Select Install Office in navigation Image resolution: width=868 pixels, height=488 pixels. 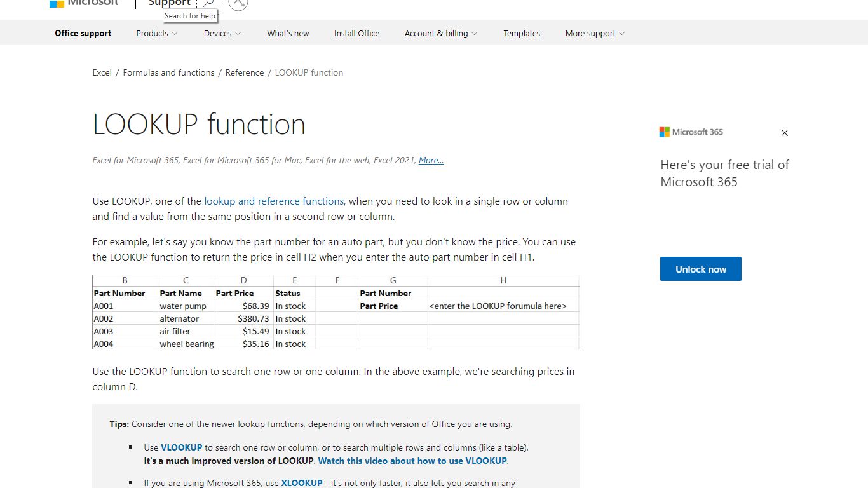click(x=356, y=34)
